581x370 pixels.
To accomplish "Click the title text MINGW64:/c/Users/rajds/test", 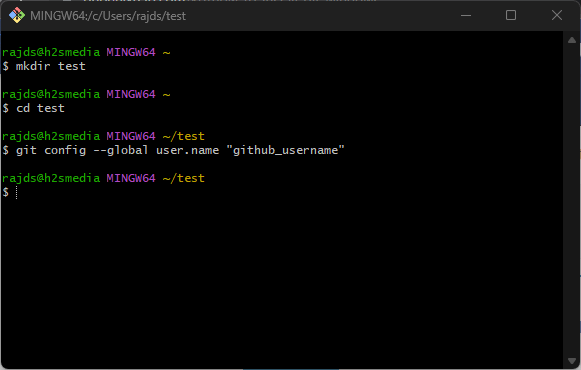I will pyautogui.click(x=108, y=16).
